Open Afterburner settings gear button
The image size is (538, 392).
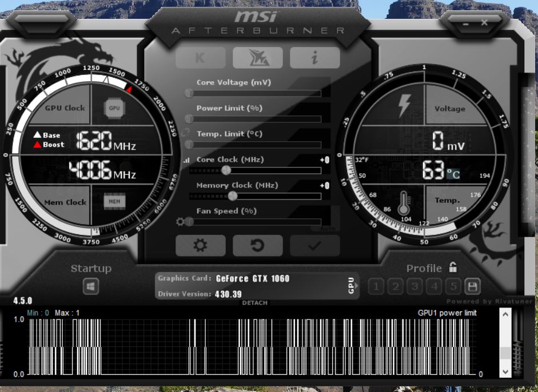[x=201, y=246]
